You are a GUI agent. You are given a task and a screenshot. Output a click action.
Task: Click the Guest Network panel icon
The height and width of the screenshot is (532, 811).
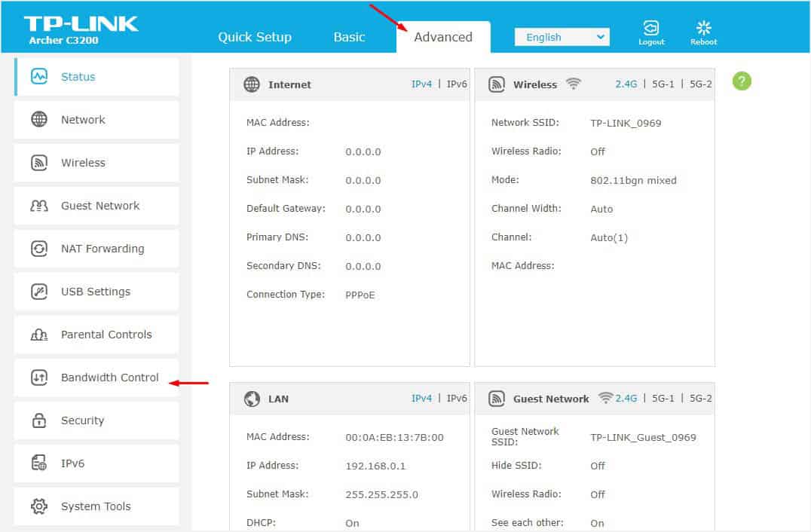click(x=497, y=399)
